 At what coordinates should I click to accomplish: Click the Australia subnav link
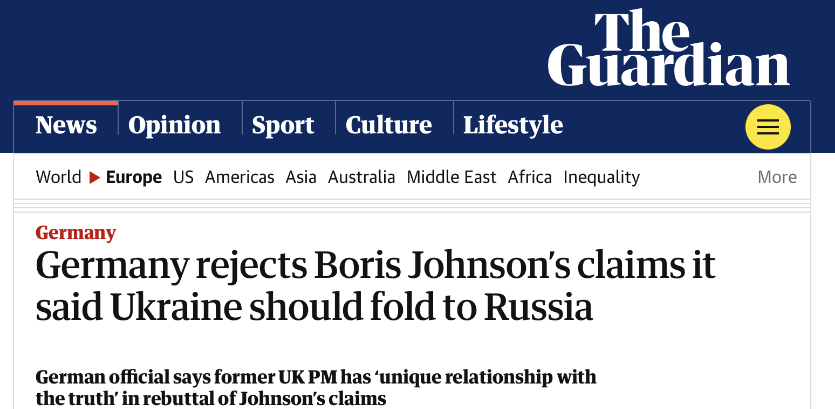tap(362, 177)
